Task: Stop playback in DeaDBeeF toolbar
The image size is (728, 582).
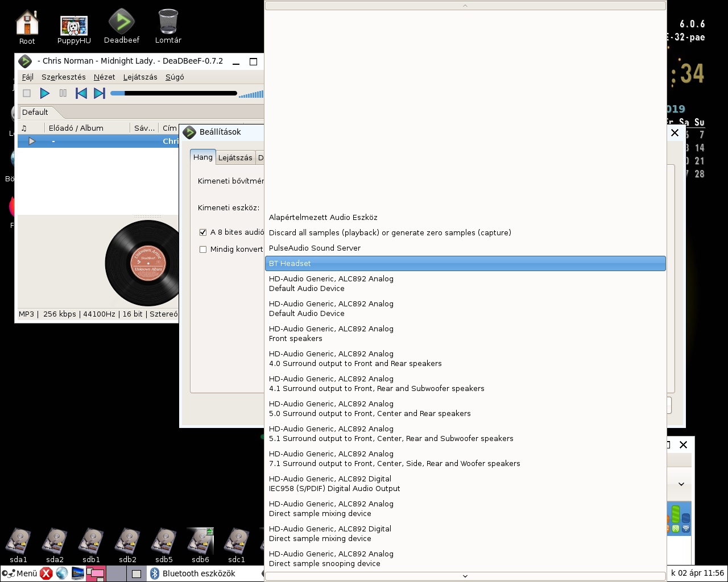Action: point(27,93)
